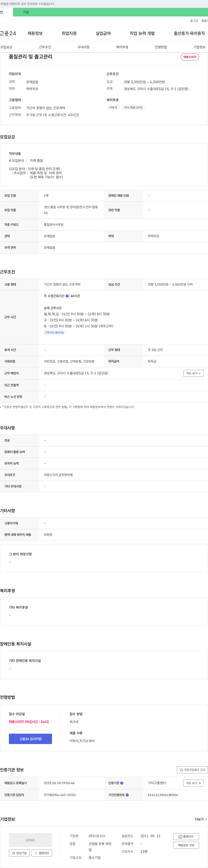208x868 pixels.
Task: Jump to 기업정보 section tab
Action: point(200,47)
